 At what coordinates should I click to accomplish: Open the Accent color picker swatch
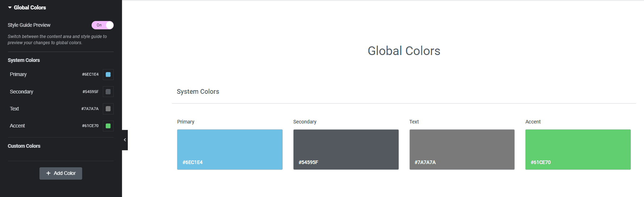click(108, 126)
